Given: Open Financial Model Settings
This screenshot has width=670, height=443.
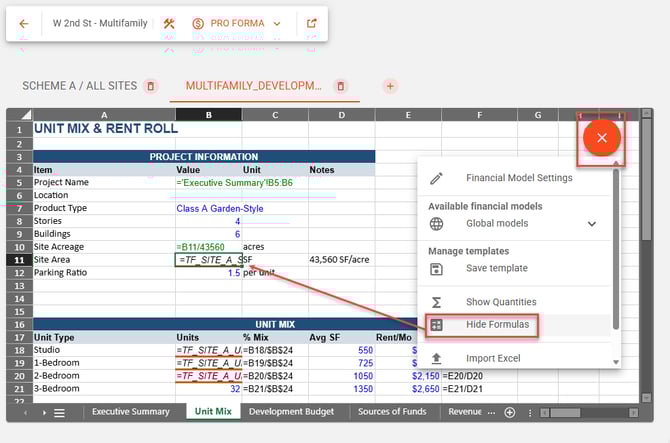Looking at the screenshot, I should click(519, 178).
